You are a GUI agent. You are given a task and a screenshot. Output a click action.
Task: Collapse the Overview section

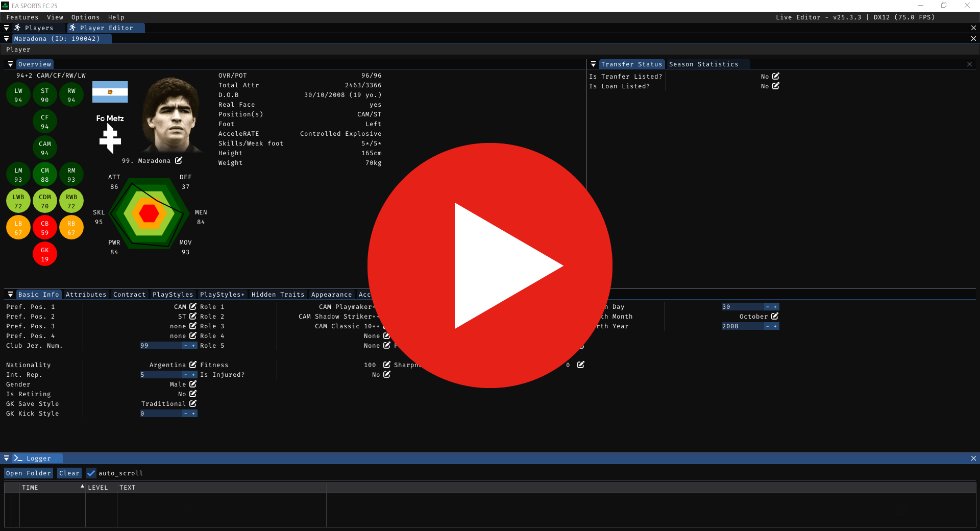[10, 64]
